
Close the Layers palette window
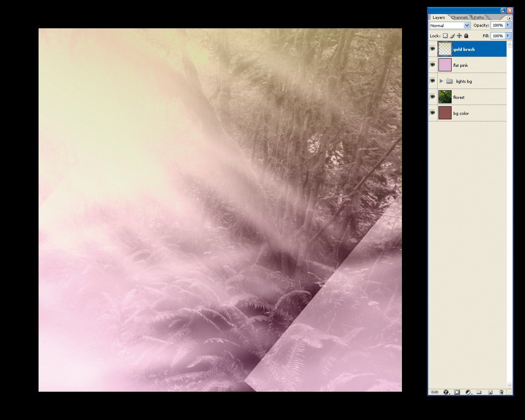510,10
